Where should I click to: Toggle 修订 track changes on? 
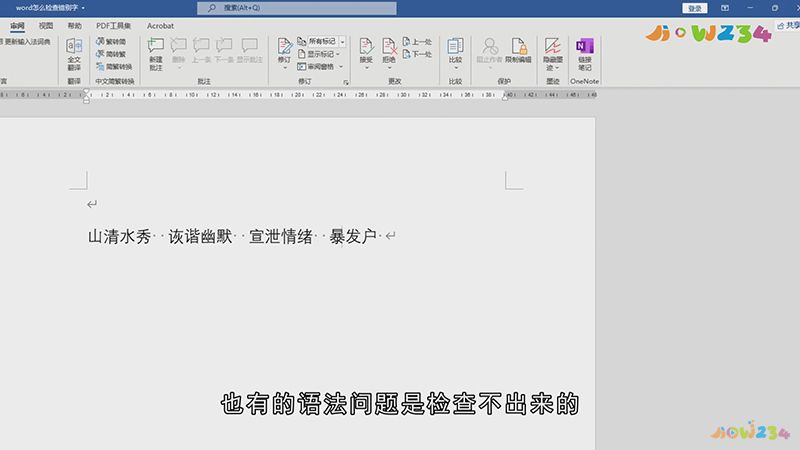(x=284, y=50)
